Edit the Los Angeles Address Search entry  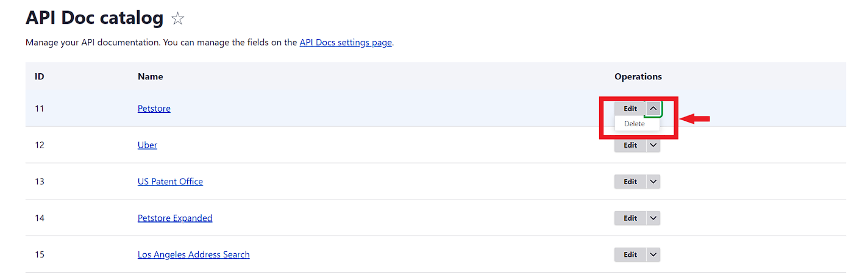tap(630, 255)
